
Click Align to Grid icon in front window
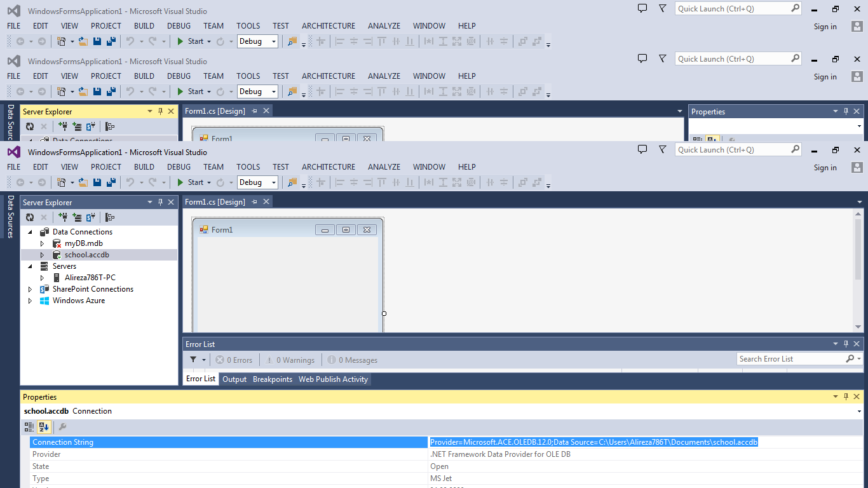coord(321,182)
